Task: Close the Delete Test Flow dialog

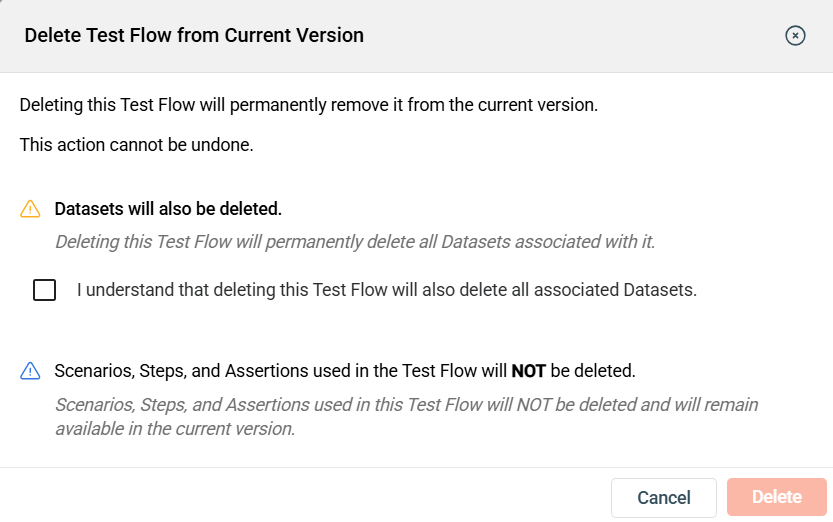Action: click(795, 36)
